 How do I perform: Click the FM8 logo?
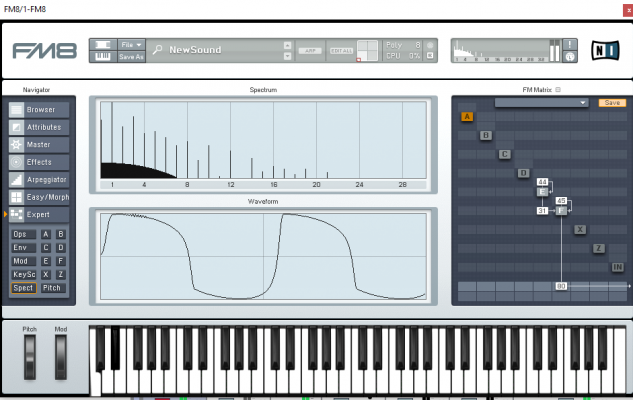click(x=44, y=51)
